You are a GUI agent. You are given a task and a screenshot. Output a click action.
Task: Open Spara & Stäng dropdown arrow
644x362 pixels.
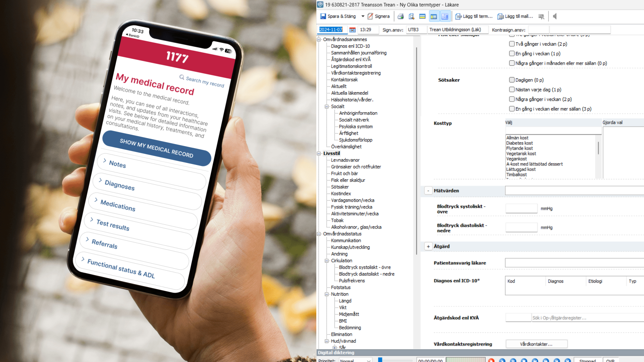363,16
